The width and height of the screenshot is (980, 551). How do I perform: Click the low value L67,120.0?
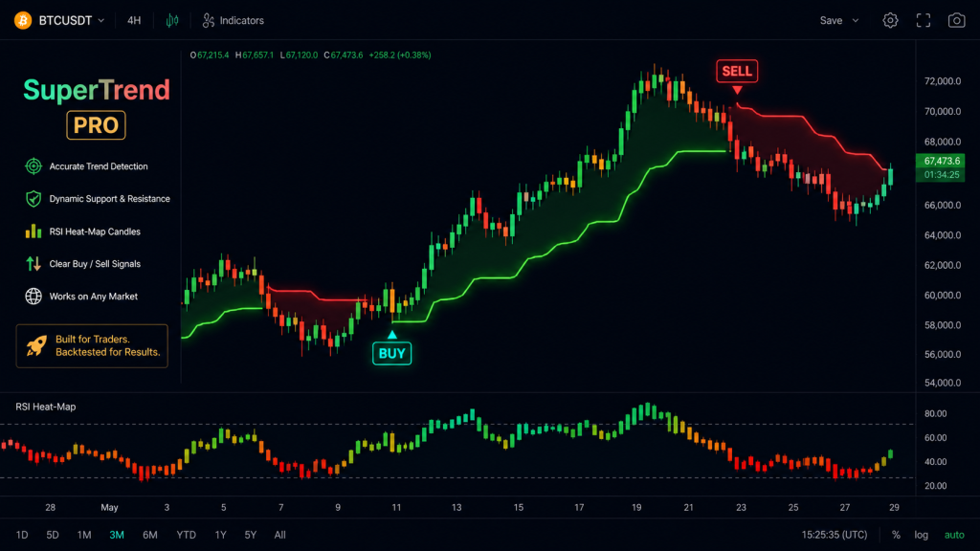pyautogui.click(x=299, y=55)
